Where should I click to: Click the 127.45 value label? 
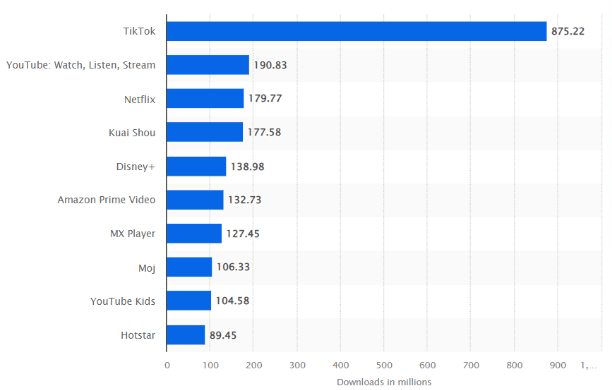coord(243,234)
